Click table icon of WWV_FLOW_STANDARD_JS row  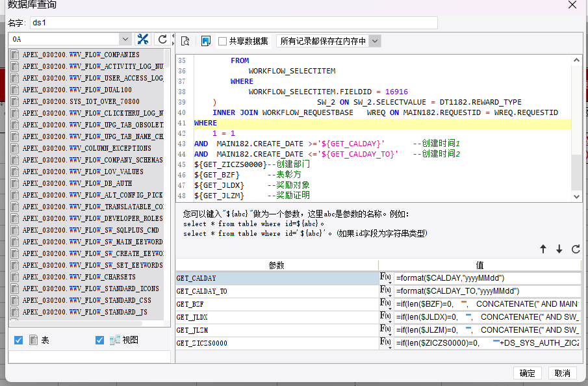click(15, 312)
